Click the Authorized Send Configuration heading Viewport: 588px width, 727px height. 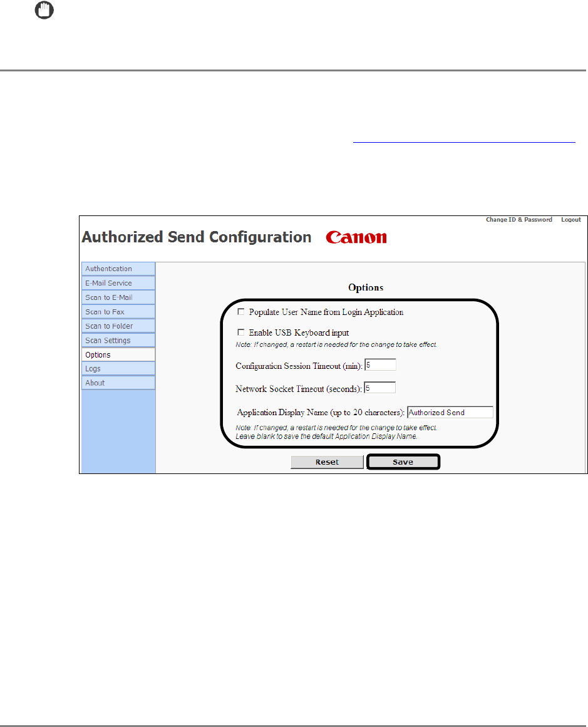[197, 237]
